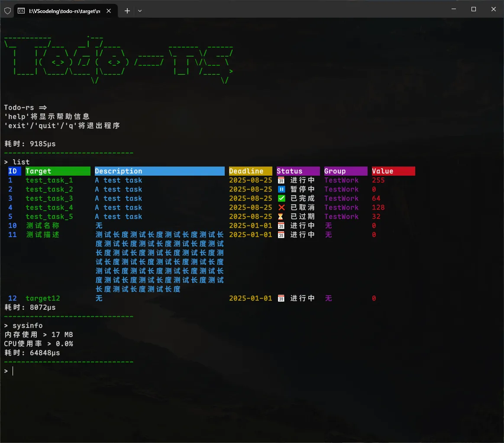Click the ID column header

[14, 171]
